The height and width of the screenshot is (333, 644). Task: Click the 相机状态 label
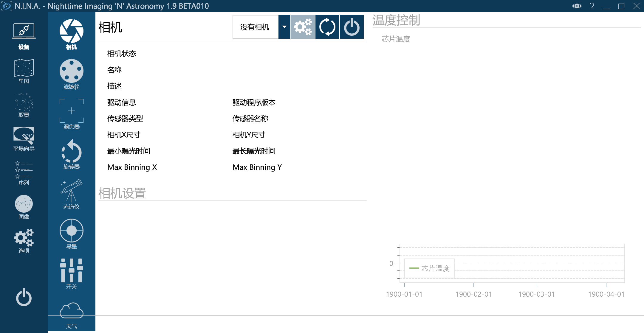pyautogui.click(x=122, y=54)
